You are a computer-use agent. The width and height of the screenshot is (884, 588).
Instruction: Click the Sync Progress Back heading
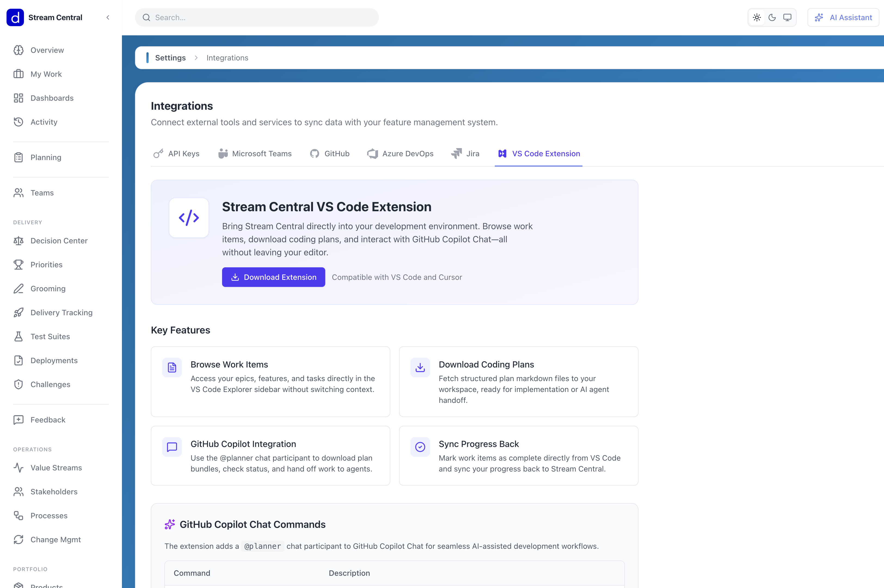[x=479, y=444]
